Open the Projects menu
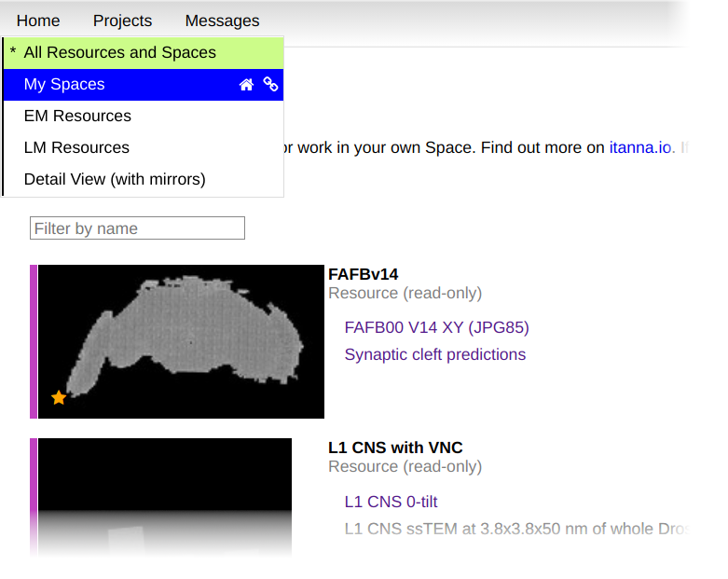The width and height of the screenshot is (728, 579). (x=122, y=21)
